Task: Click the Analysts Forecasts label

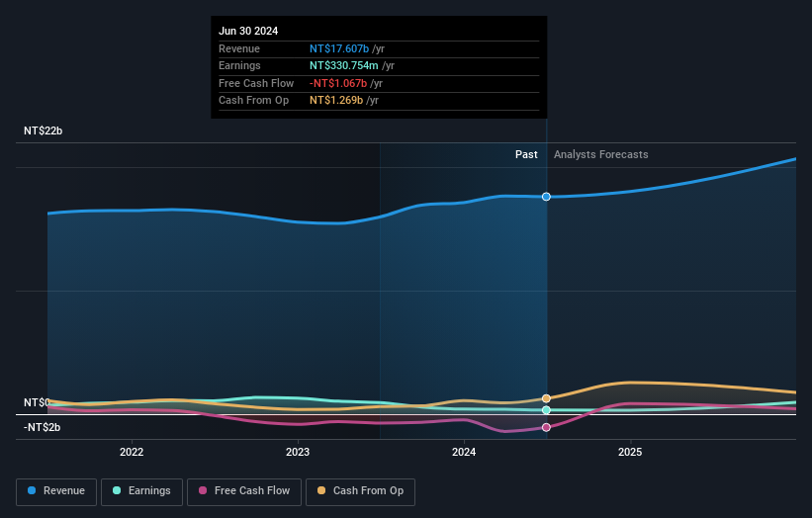Action: [x=600, y=155]
